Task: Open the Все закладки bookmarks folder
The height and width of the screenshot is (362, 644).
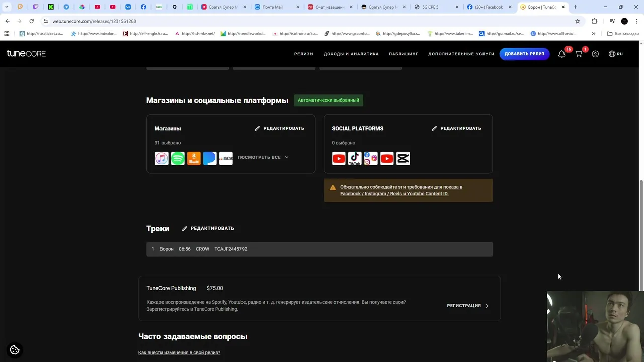Action: point(622,34)
